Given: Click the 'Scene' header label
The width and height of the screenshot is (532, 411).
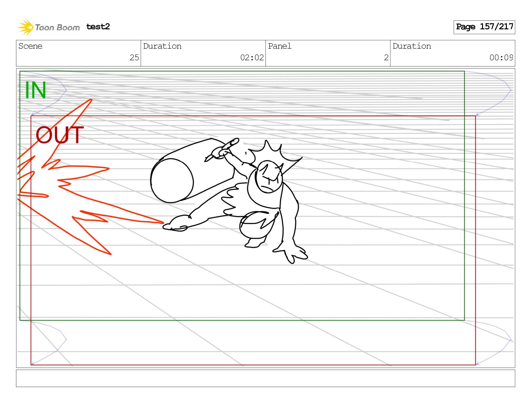Looking at the screenshot, I should (x=30, y=46).
